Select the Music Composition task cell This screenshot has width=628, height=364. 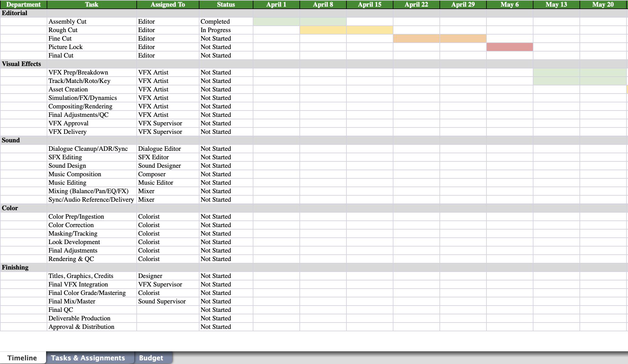92,174
